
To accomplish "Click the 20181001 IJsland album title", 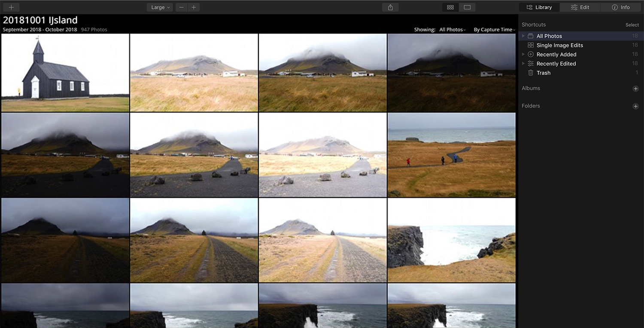I will 40,20.
